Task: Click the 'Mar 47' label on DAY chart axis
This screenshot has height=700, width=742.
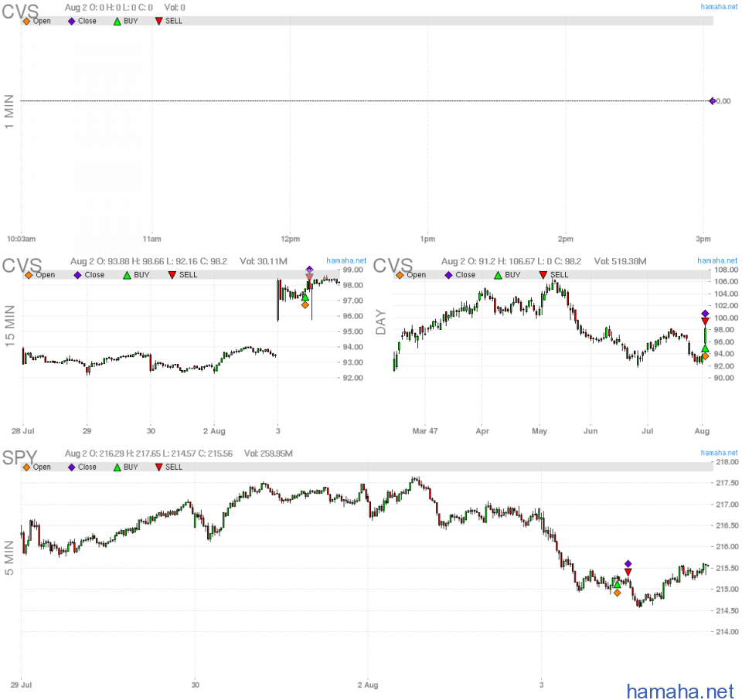Action: (x=425, y=431)
